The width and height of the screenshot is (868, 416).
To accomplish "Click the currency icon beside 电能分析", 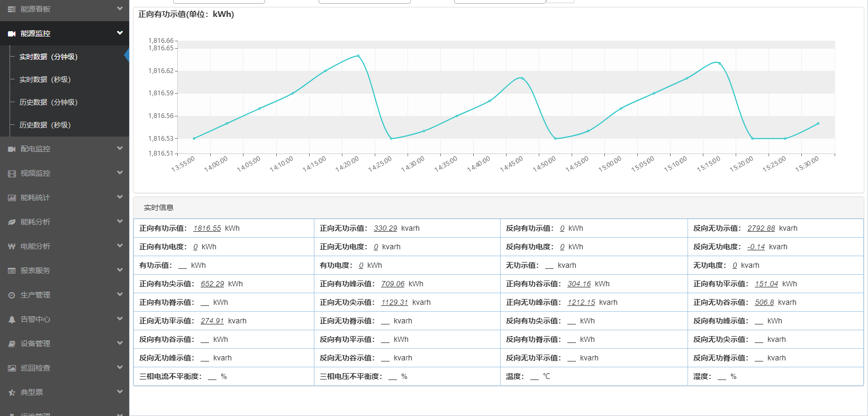I will 12,247.
